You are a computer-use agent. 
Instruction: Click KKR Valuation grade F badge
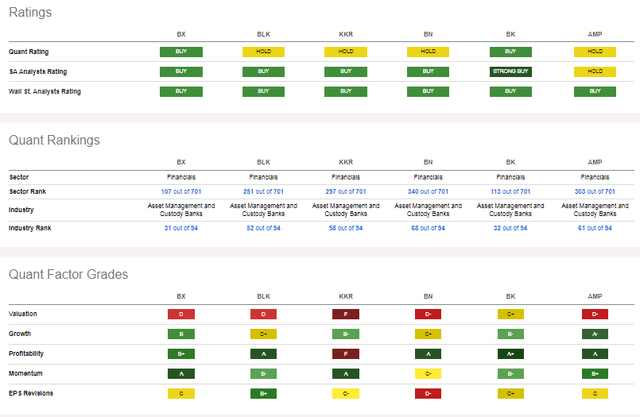click(x=346, y=314)
